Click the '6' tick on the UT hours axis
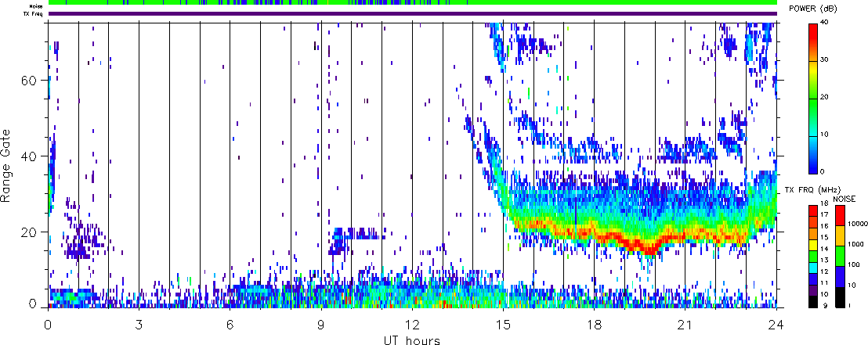Image resolution: width=868 pixels, height=345 pixels. click(230, 324)
